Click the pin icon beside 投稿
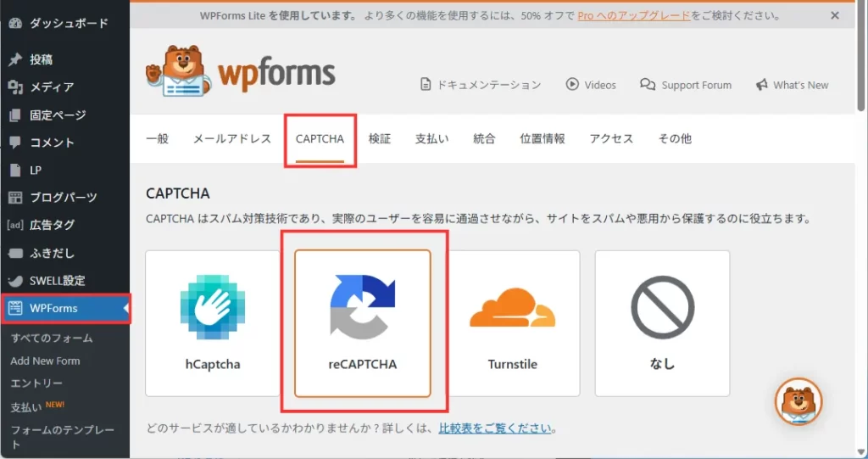Screen dimensions: 868x459 (15, 59)
